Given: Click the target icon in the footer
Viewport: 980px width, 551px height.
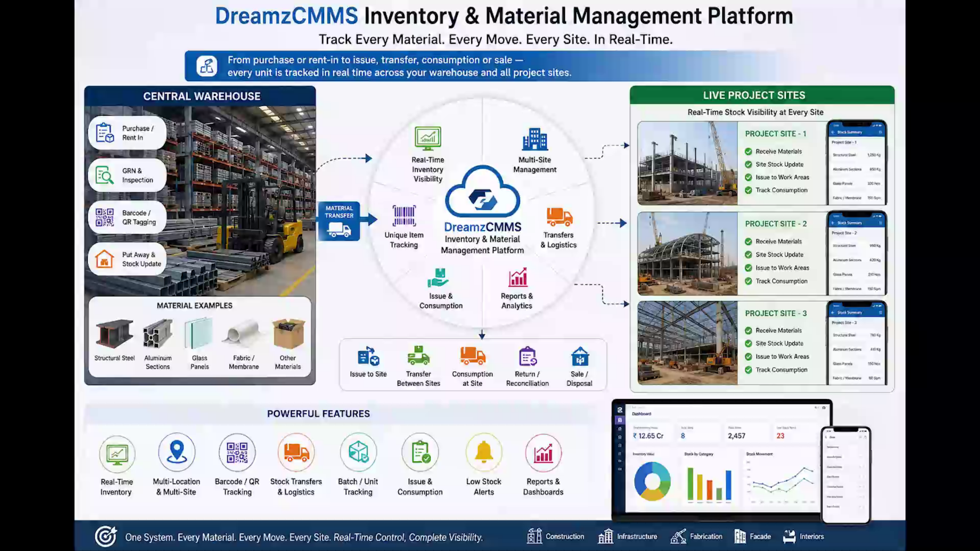Looking at the screenshot, I should pos(106,536).
